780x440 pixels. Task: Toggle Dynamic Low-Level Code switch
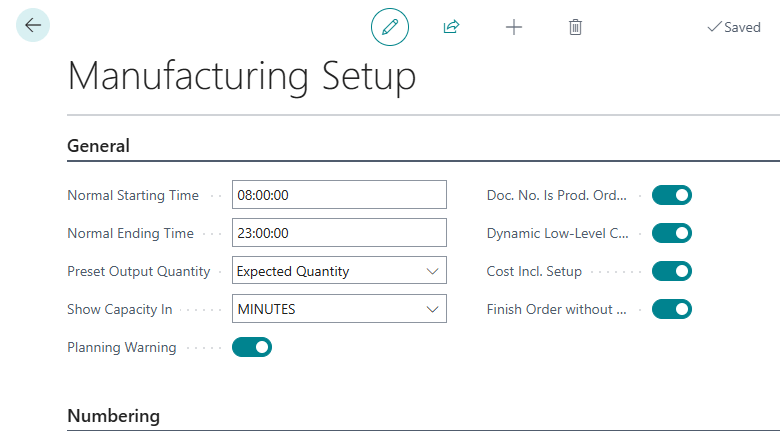coord(671,233)
